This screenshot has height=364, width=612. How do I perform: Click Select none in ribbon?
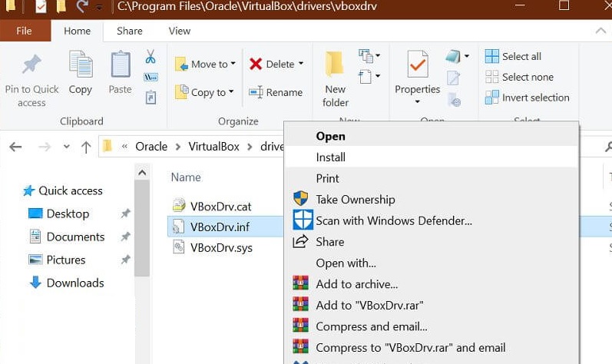pyautogui.click(x=519, y=77)
